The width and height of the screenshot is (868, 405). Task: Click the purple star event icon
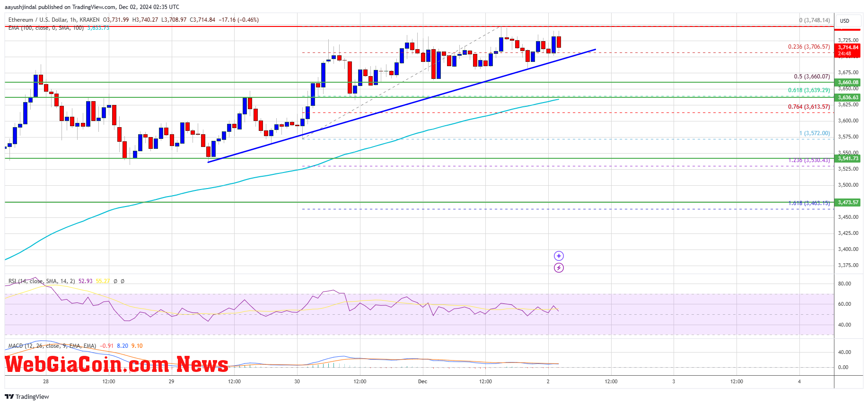[559, 256]
